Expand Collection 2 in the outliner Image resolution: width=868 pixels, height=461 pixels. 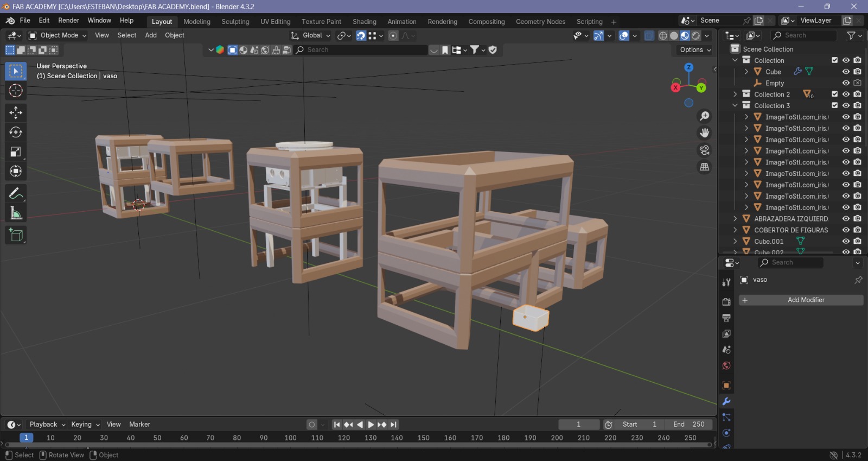[x=735, y=94]
